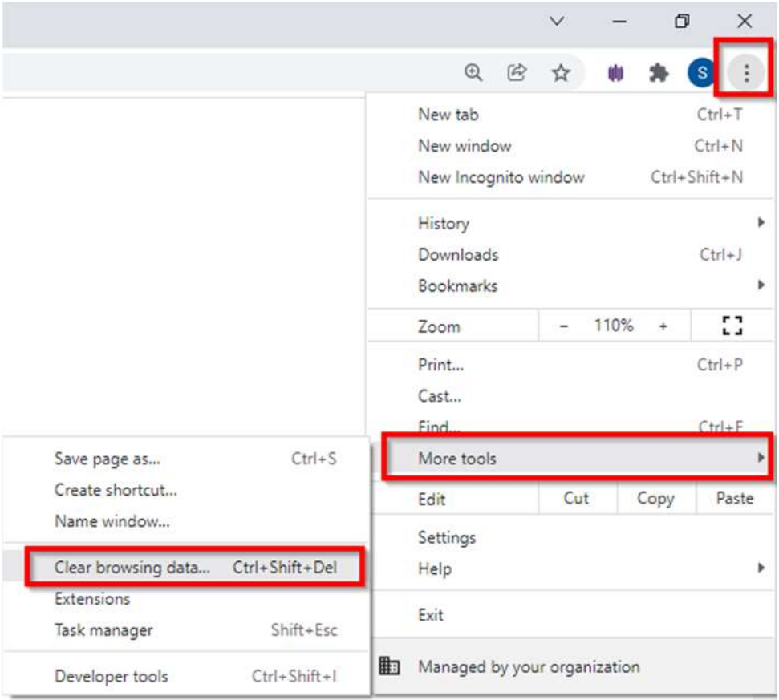Open the Extensions puzzle piece icon
The height and width of the screenshot is (700, 779).
tap(659, 74)
